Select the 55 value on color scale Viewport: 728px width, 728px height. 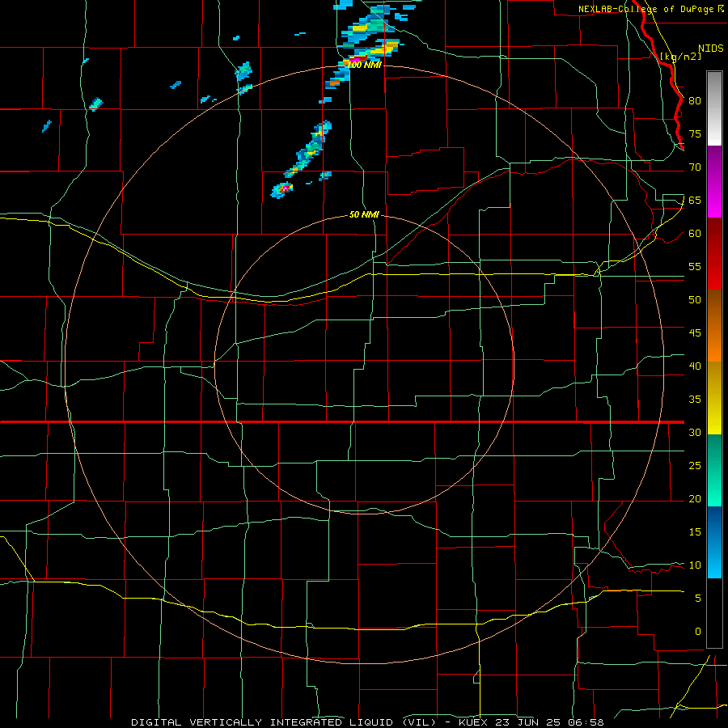coord(695,266)
